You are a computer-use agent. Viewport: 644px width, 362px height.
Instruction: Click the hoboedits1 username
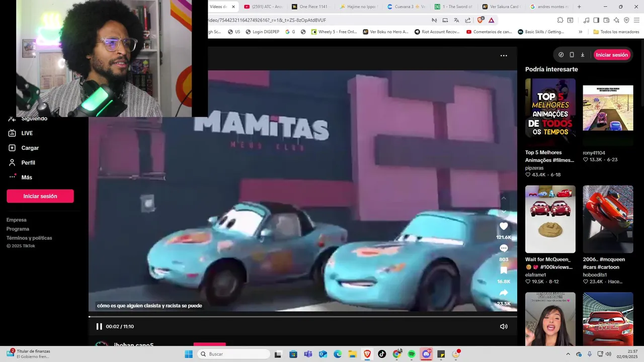coord(595,275)
